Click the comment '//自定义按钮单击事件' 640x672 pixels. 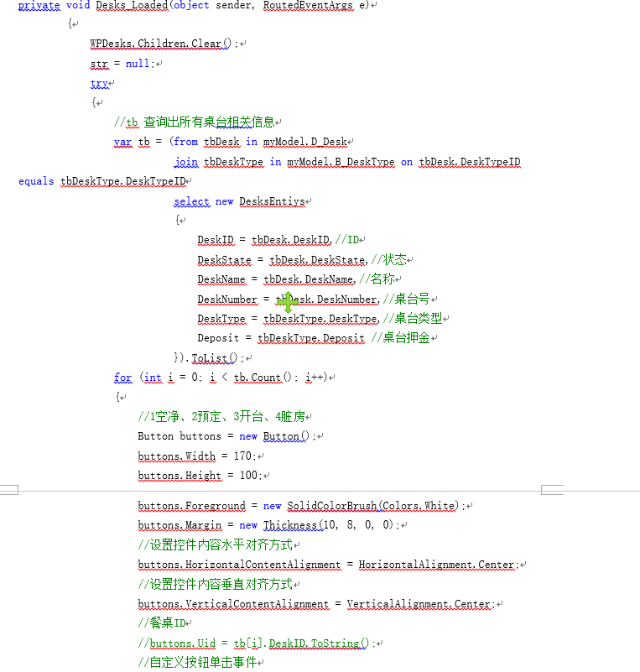[x=197, y=662]
